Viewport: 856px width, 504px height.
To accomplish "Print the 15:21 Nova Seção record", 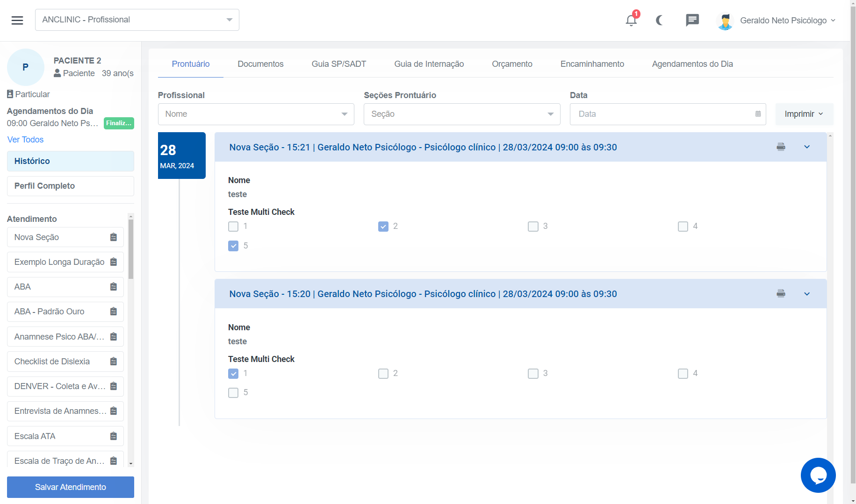I will [x=781, y=147].
